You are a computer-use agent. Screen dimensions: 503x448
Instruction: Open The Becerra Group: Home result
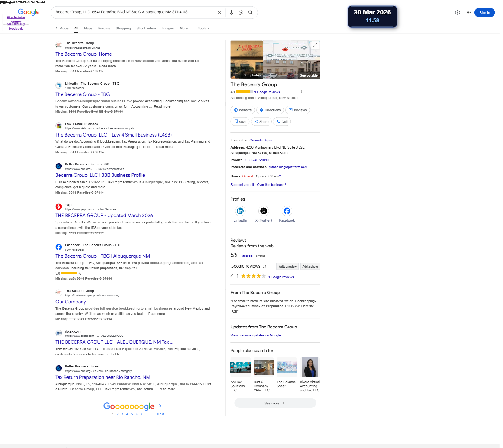click(x=84, y=54)
